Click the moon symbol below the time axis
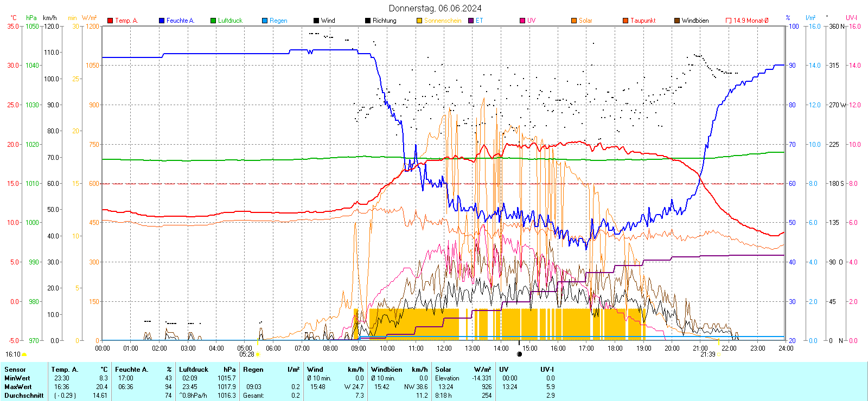 (519, 354)
